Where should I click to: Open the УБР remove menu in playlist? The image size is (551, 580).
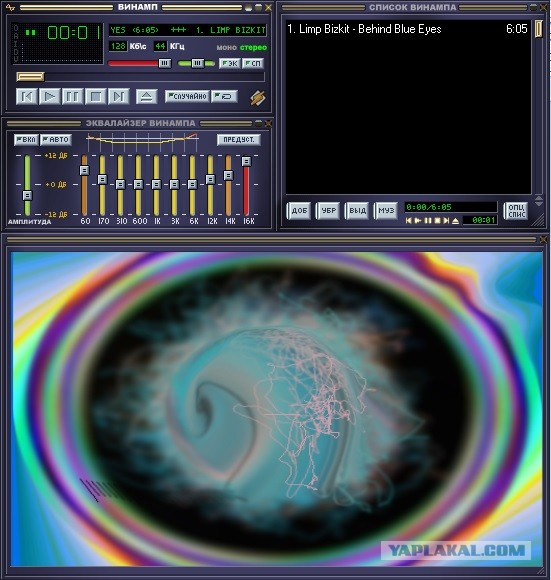(328, 211)
